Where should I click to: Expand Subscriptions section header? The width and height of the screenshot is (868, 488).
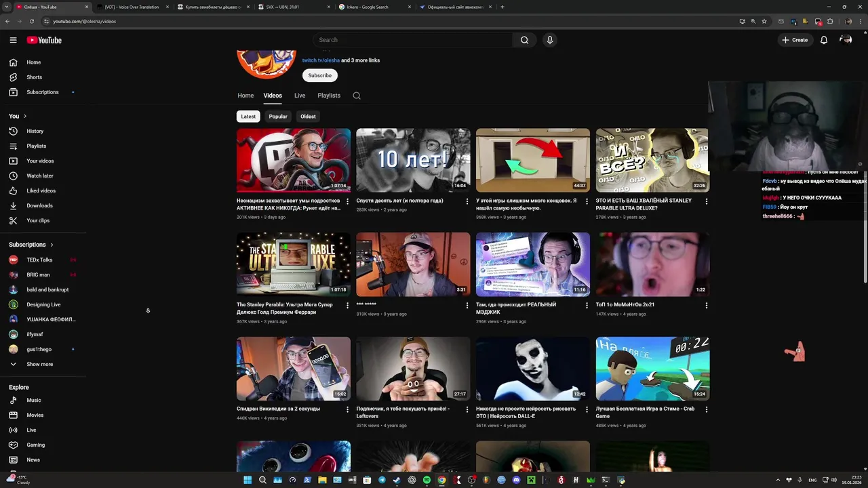tap(31, 245)
